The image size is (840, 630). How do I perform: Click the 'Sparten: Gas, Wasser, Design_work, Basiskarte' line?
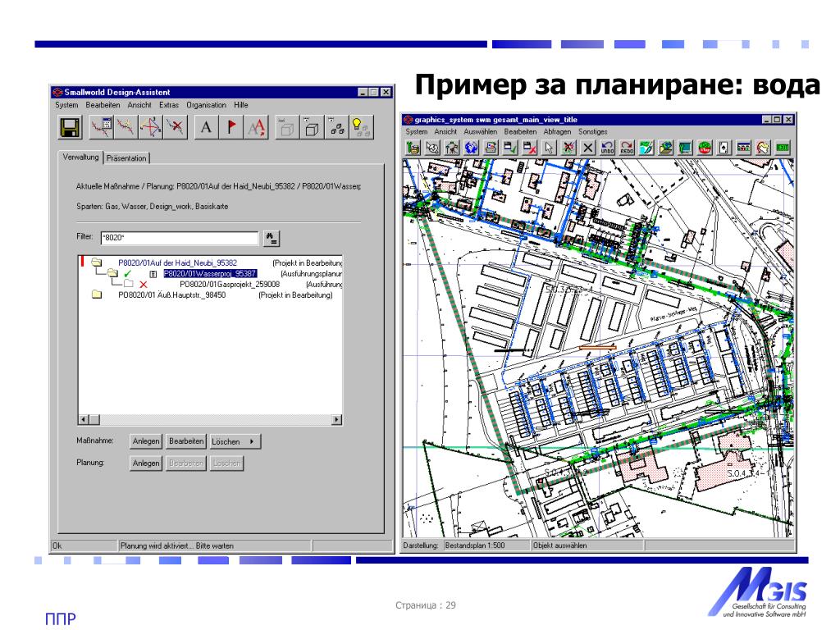[x=152, y=206]
